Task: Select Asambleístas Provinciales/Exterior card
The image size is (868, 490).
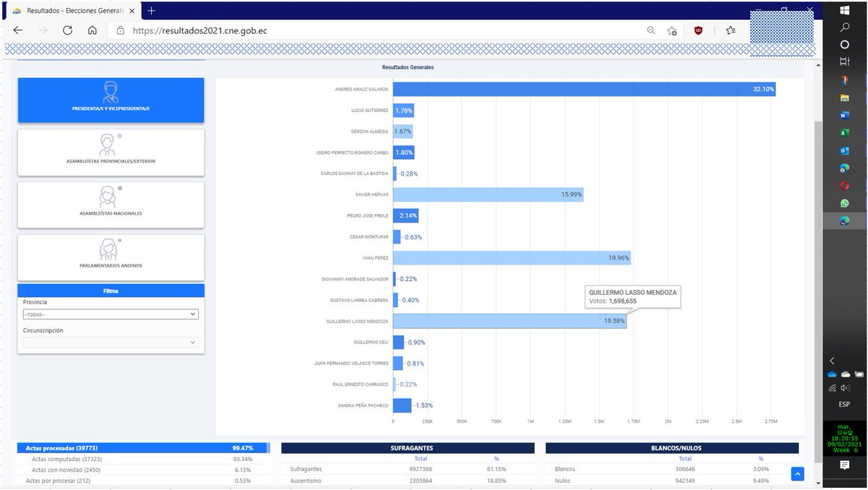Action: click(111, 152)
